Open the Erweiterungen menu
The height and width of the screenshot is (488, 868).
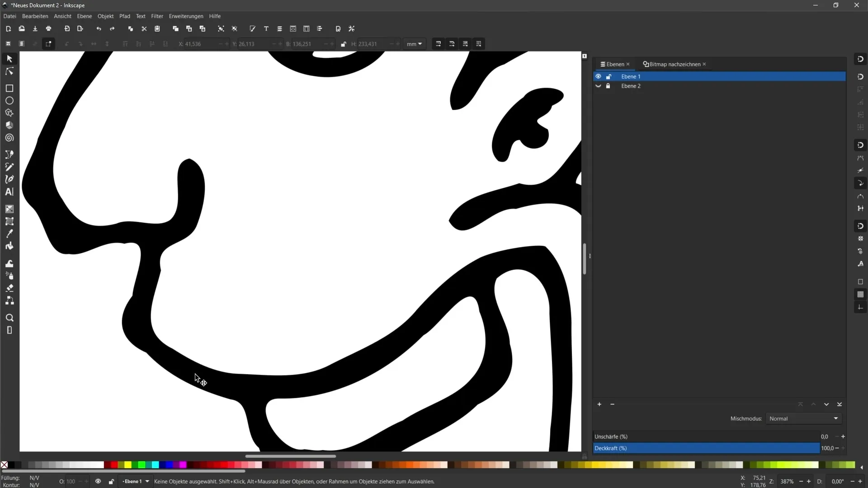pyautogui.click(x=186, y=16)
